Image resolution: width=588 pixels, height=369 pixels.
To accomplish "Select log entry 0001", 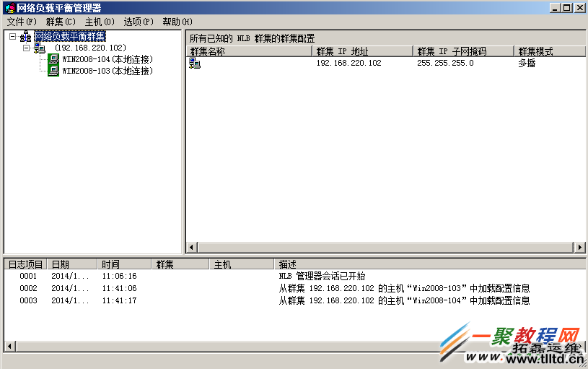I will click(29, 277).
